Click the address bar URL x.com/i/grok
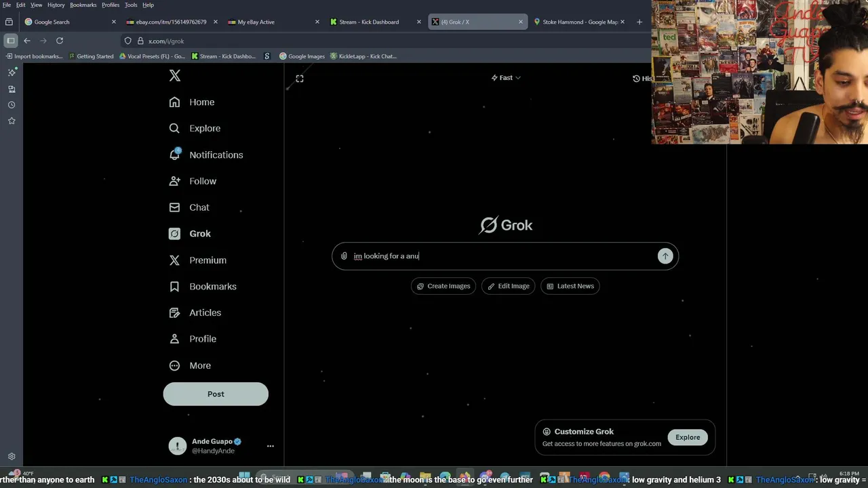The width and height of the screenshot is (868, 488). [166, 41]
